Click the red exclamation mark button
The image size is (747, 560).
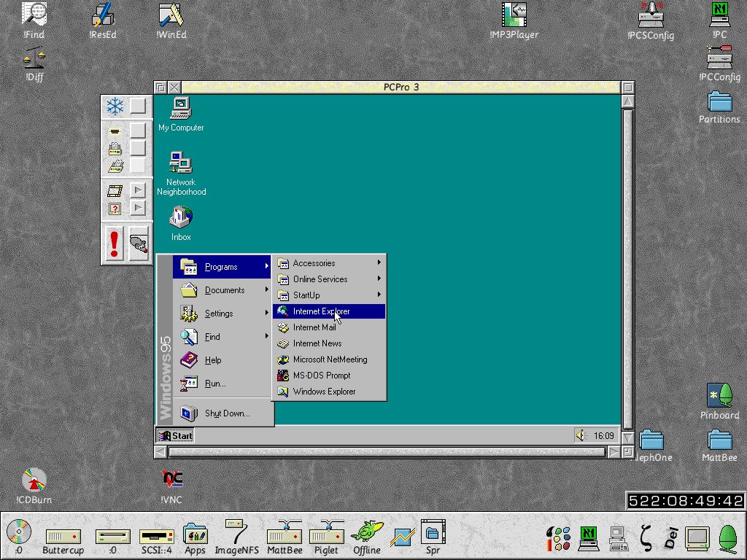tap(114, 244)
